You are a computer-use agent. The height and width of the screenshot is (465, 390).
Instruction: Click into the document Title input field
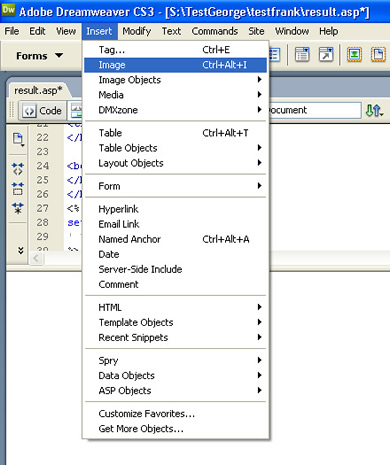coord(315,110)
